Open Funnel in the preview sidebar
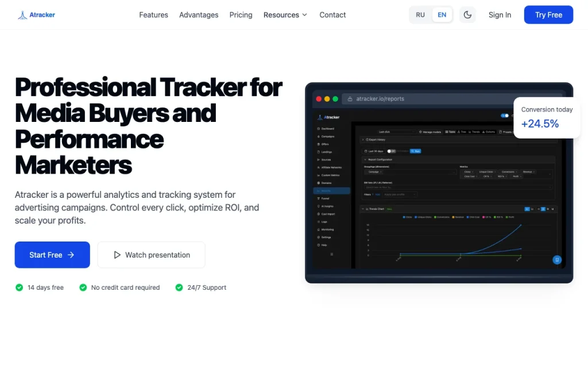This screenshot has width=588, height=368. click(x=323, y=198)
